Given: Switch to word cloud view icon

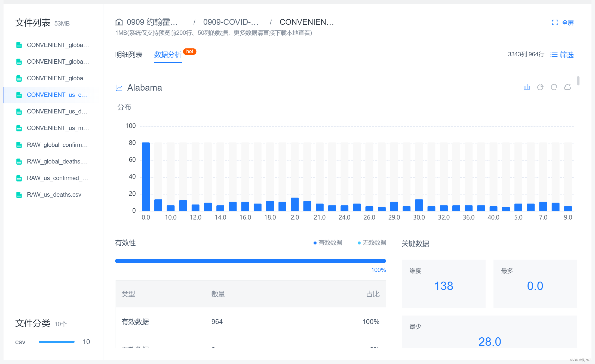Looking at the screenshot, I should point(567,87).
